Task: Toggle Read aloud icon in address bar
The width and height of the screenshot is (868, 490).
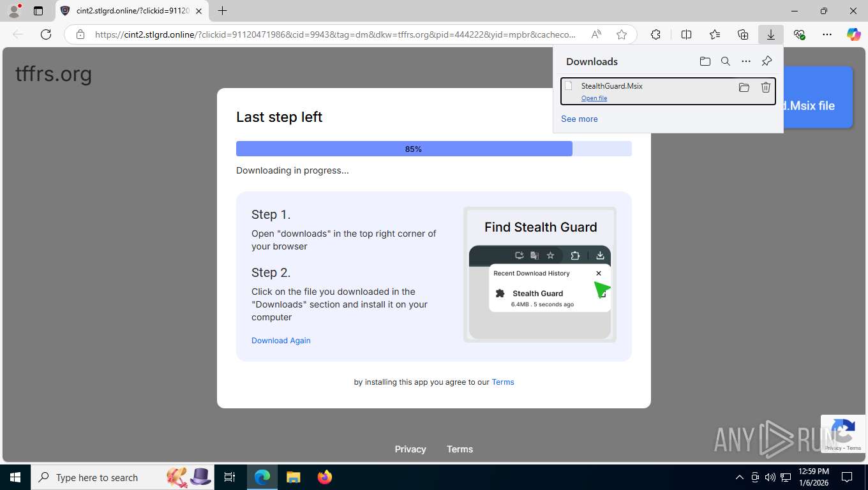Action: 596,34
